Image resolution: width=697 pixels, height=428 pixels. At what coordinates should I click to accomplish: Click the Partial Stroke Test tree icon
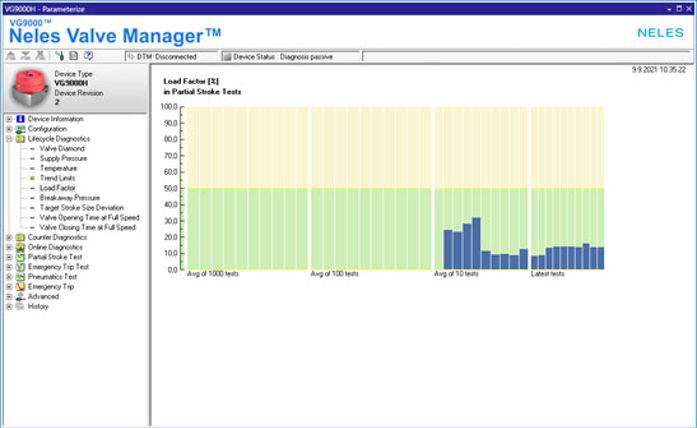pyautogui.click(x=20, y=257)
